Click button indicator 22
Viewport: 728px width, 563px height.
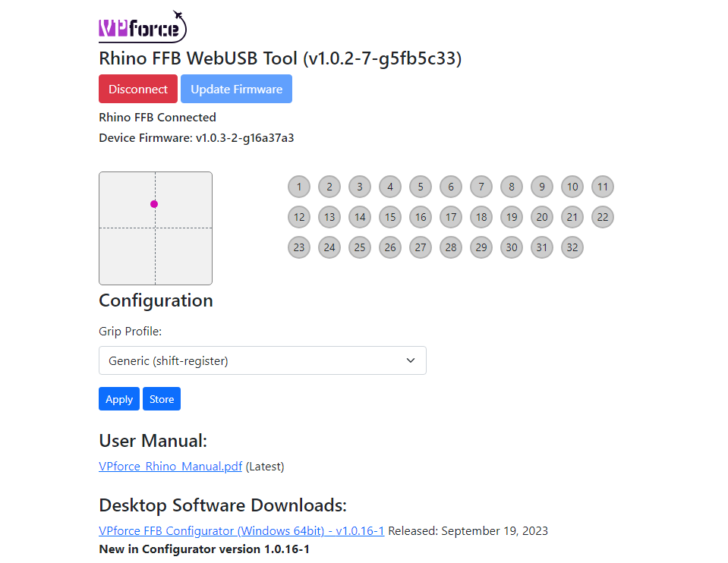(x=603, y=217)
